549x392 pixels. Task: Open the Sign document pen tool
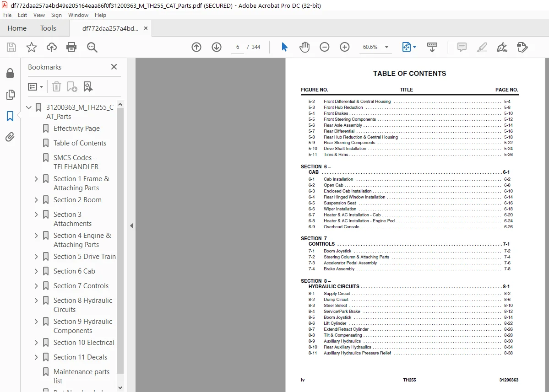point(502,47)
